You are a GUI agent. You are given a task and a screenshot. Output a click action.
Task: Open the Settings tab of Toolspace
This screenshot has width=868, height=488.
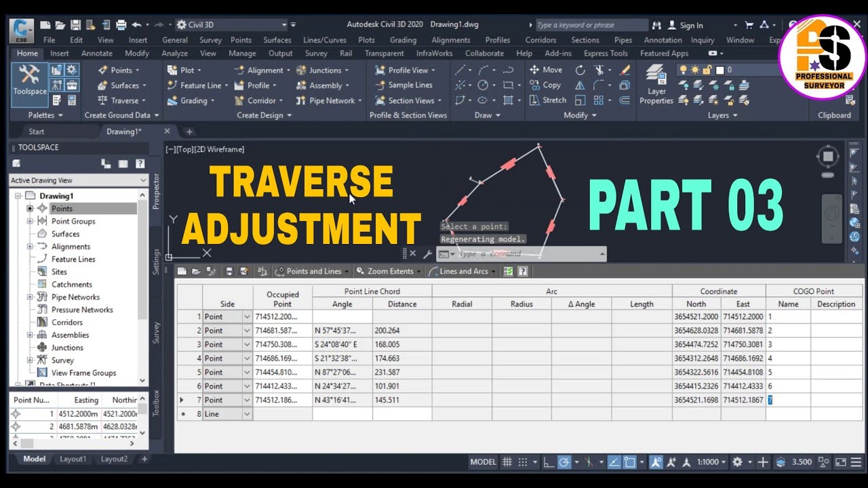point(156,262)
